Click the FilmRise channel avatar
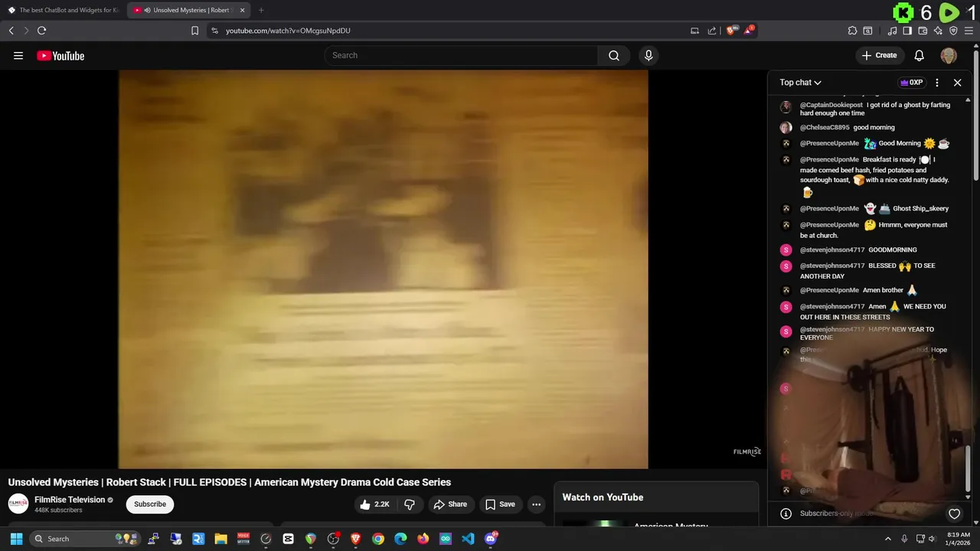980x551 pixels. click(18, 504)
